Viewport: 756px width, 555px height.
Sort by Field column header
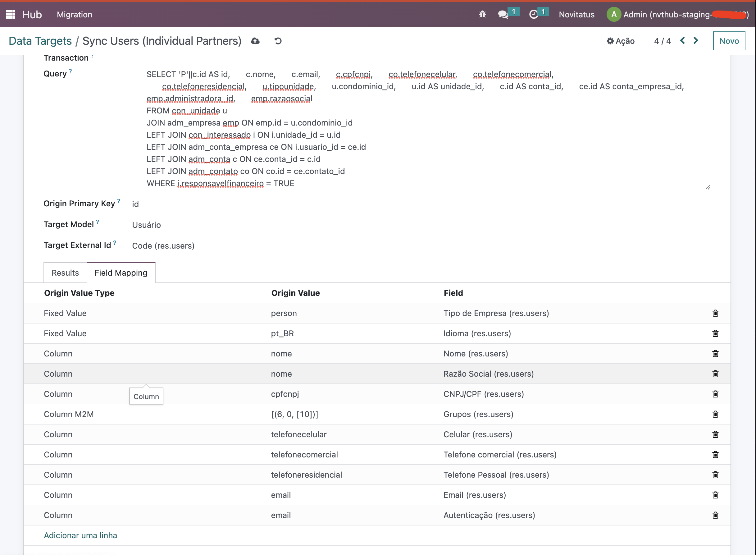point(453,293)
